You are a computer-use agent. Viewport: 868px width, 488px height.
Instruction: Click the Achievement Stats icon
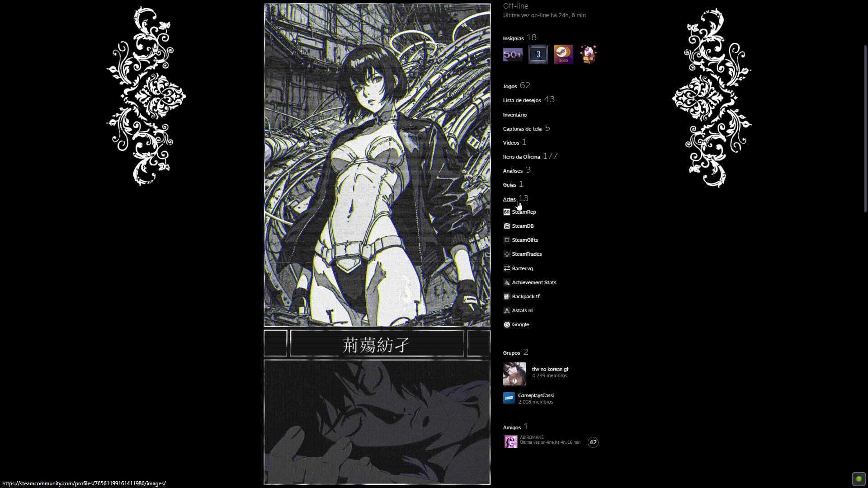coord(506,282)
